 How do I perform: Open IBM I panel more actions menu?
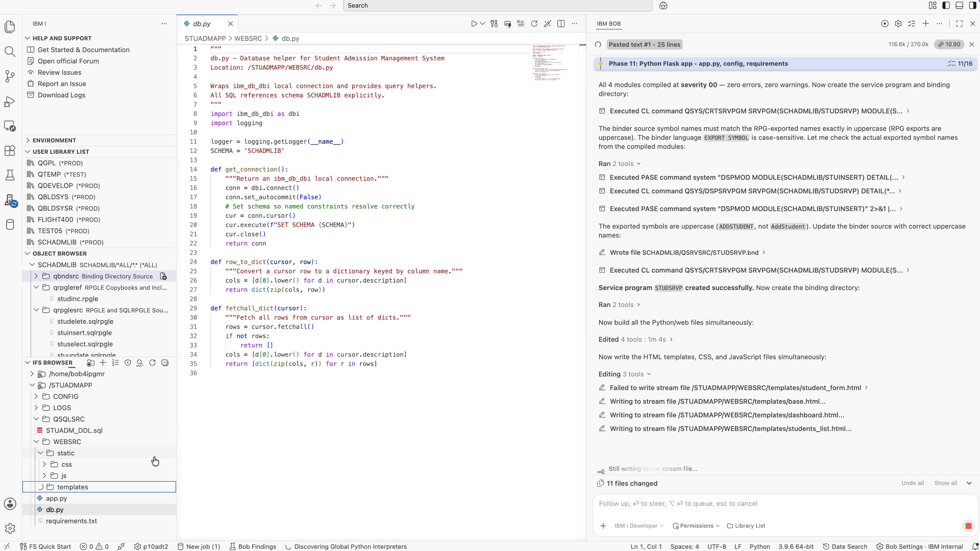point(164,24)
